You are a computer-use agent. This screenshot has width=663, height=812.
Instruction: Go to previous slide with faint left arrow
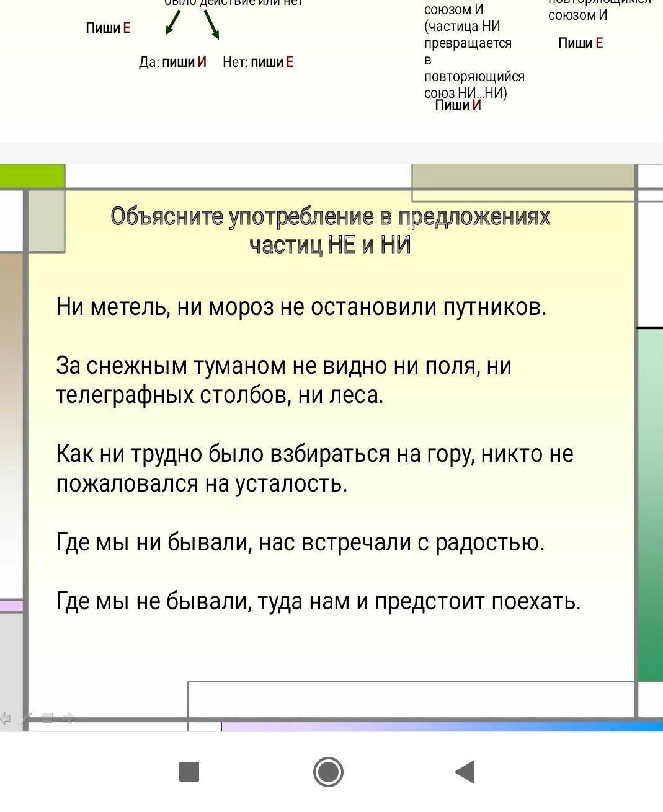6,718
